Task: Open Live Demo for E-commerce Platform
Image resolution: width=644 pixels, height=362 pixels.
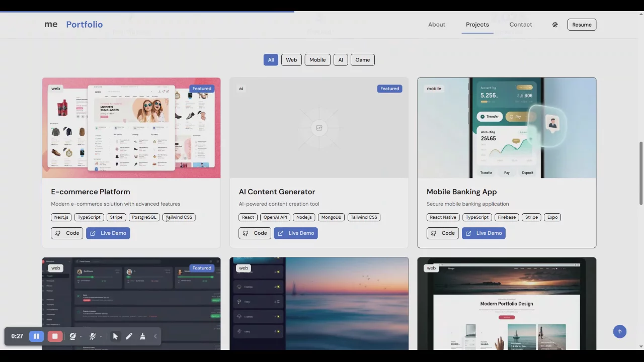Action: click(x=108, y=233)
